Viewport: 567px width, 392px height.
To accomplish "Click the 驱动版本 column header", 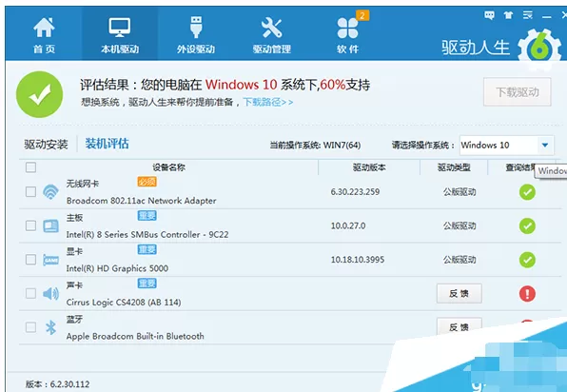I will [x=369, y=167].
